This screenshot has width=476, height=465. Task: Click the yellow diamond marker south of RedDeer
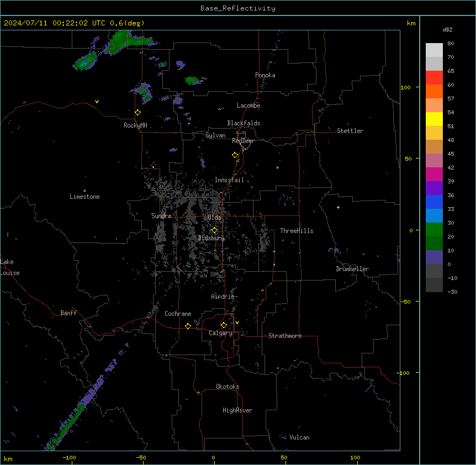(235, 155)
